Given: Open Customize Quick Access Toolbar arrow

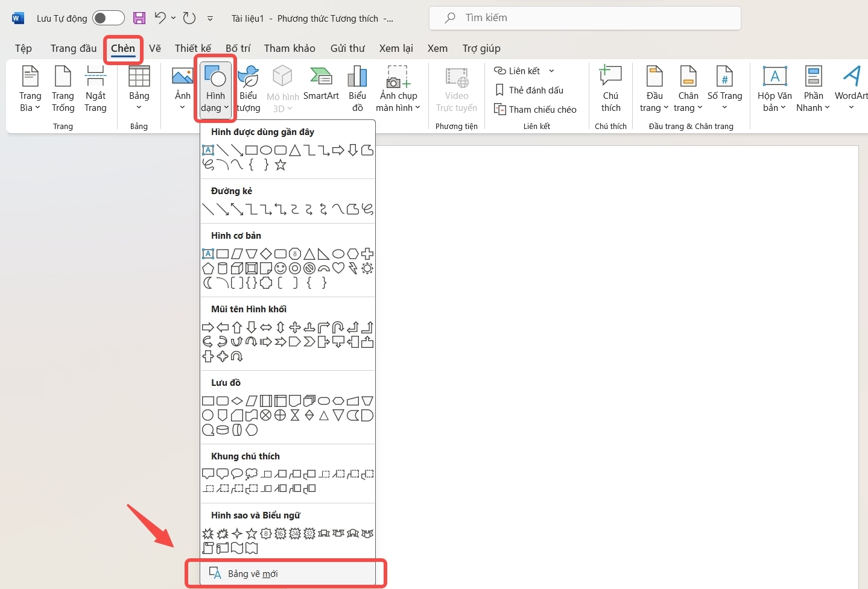Looking at the screenshot, I should [210, 19].
